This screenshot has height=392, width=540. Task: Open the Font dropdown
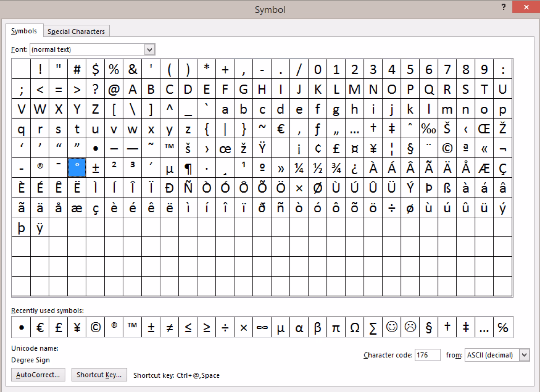150,49
